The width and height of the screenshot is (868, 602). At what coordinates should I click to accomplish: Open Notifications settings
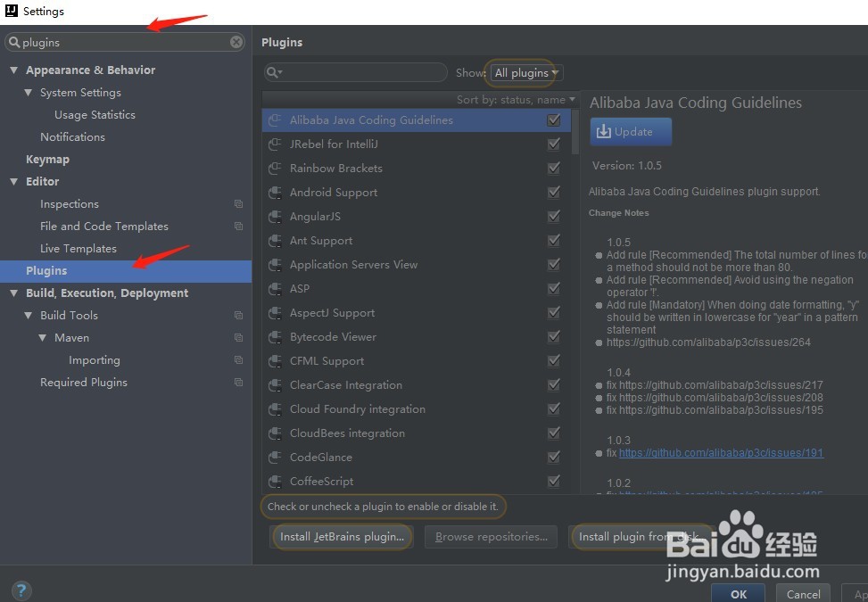(72, 136)
